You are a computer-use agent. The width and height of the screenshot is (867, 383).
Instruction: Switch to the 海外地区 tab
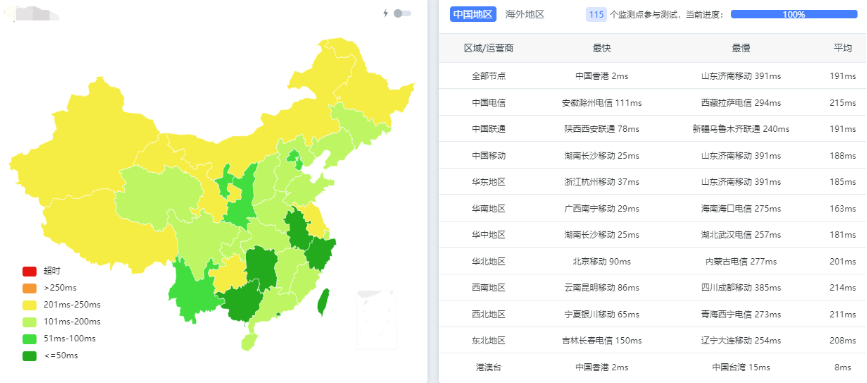525,15
